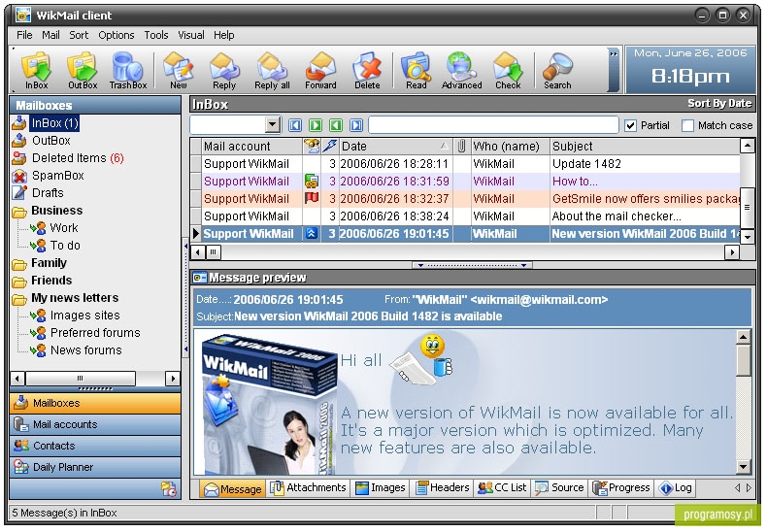This screenshot has height=532, width=767.
Task: Open the Sort menu
Action: (79, 35)
